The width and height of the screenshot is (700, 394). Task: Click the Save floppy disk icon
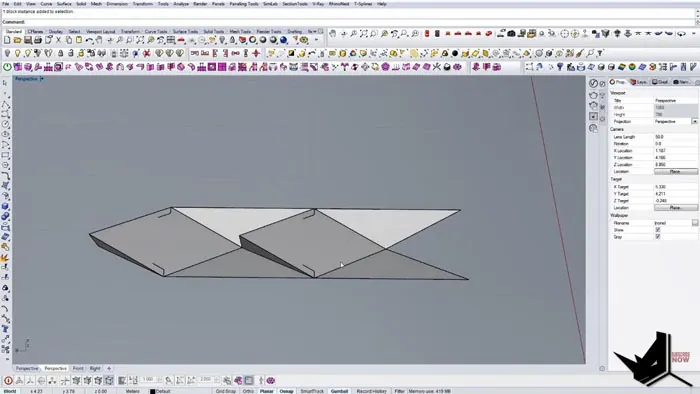click(x=28, y=41)
